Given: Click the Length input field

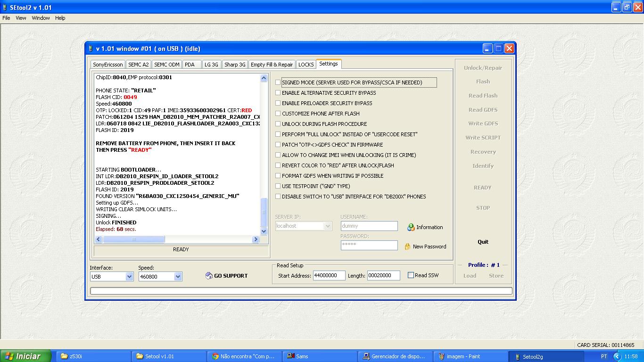Looking at the screenshot, I should coord(383,275).
